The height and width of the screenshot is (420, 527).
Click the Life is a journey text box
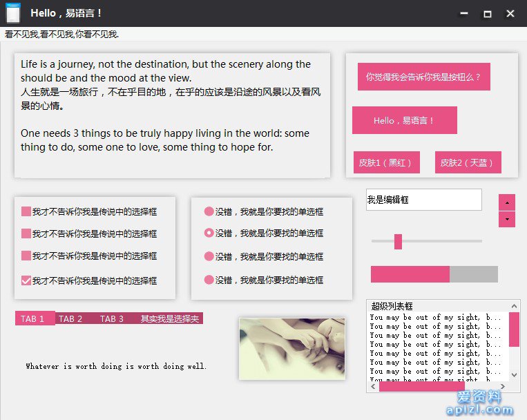172,115
